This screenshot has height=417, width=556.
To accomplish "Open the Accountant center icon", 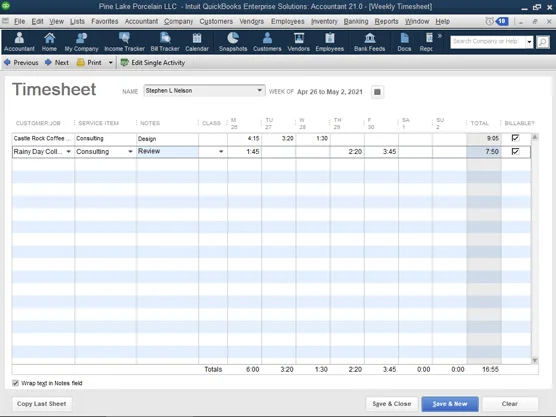I will (x=19, y=42).
